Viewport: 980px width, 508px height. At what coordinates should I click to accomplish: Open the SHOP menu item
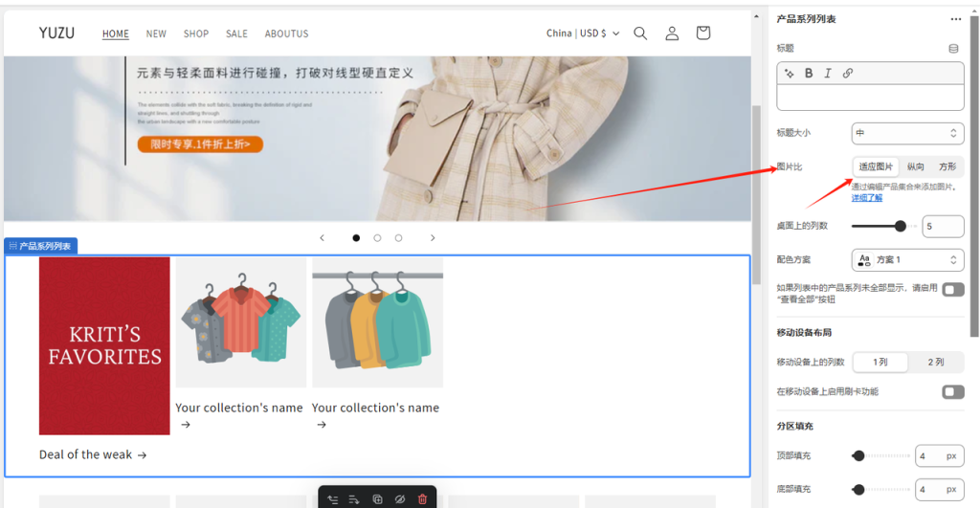tap(196, 33)
